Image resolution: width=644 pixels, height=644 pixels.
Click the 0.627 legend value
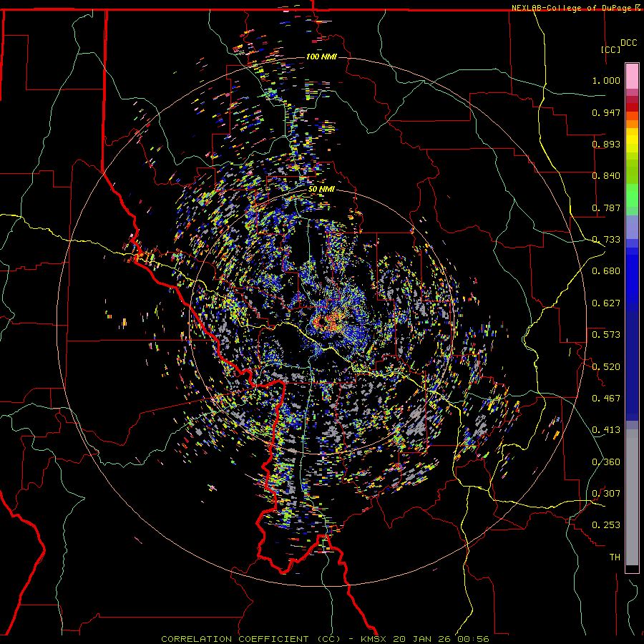pyautogui.click(x=606, y=303)
